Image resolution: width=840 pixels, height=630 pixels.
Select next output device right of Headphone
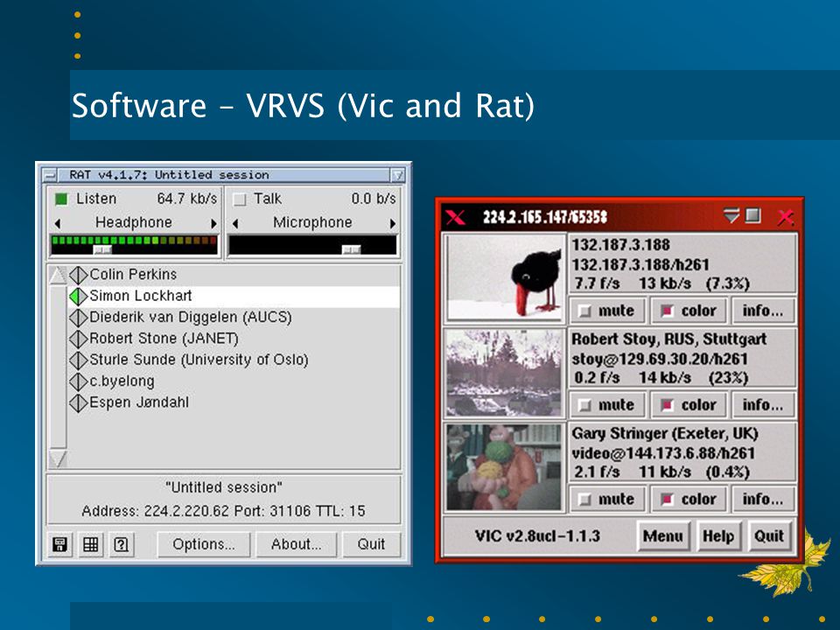213,223
